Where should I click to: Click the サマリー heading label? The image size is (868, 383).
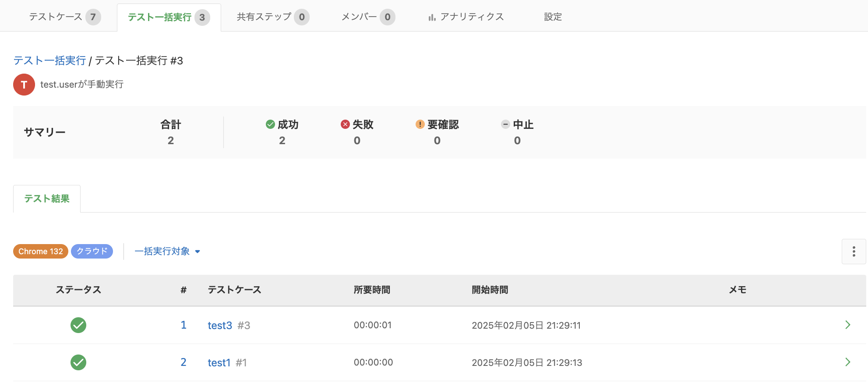coord(45,132)
